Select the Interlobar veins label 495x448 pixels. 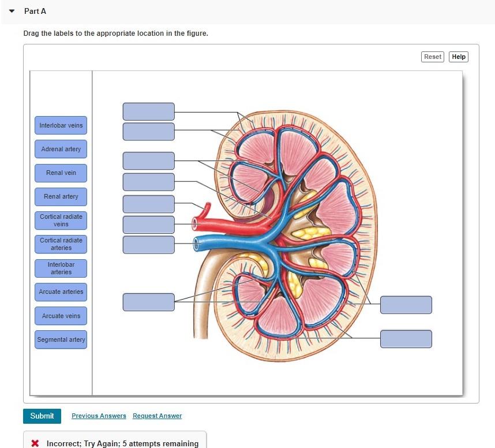click(61, 125)
